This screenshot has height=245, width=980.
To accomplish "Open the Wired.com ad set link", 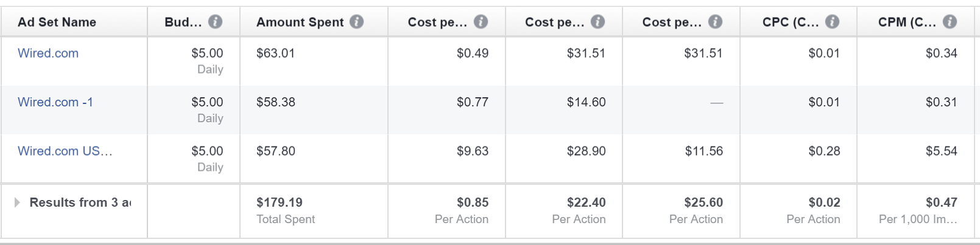I will pos(48,53).
